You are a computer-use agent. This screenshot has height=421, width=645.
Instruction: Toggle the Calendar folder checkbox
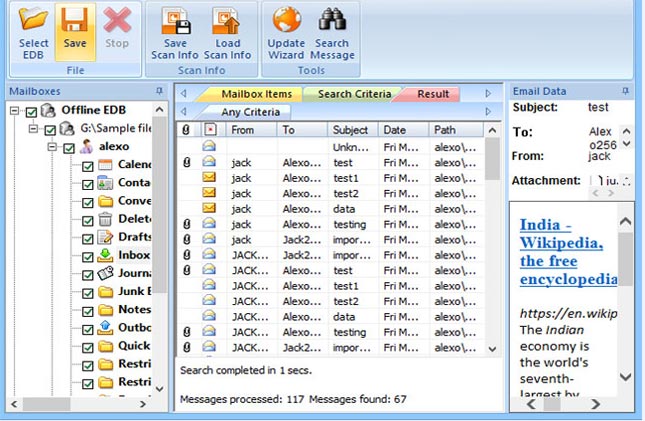coord(88,167)
